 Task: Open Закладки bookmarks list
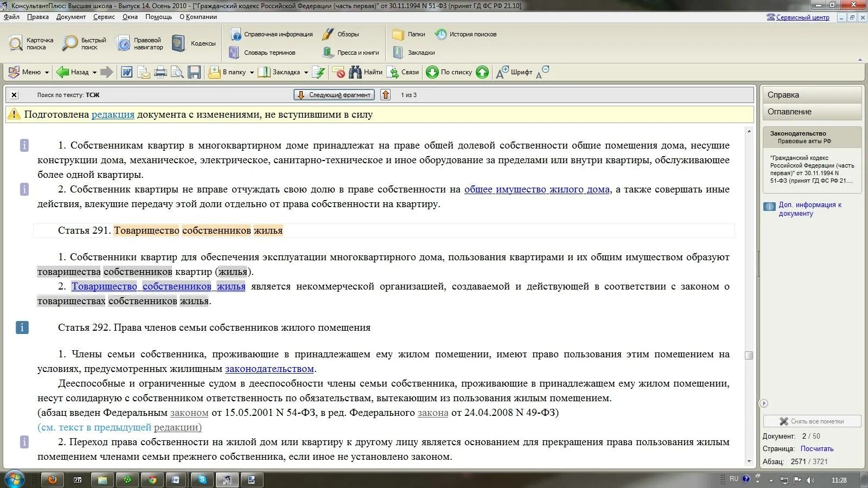[x=414, y=53]
